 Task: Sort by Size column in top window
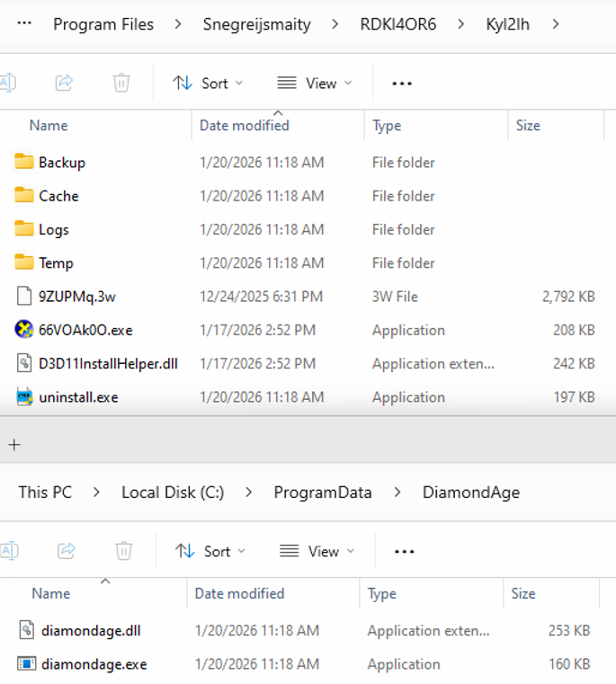(528, 126)
